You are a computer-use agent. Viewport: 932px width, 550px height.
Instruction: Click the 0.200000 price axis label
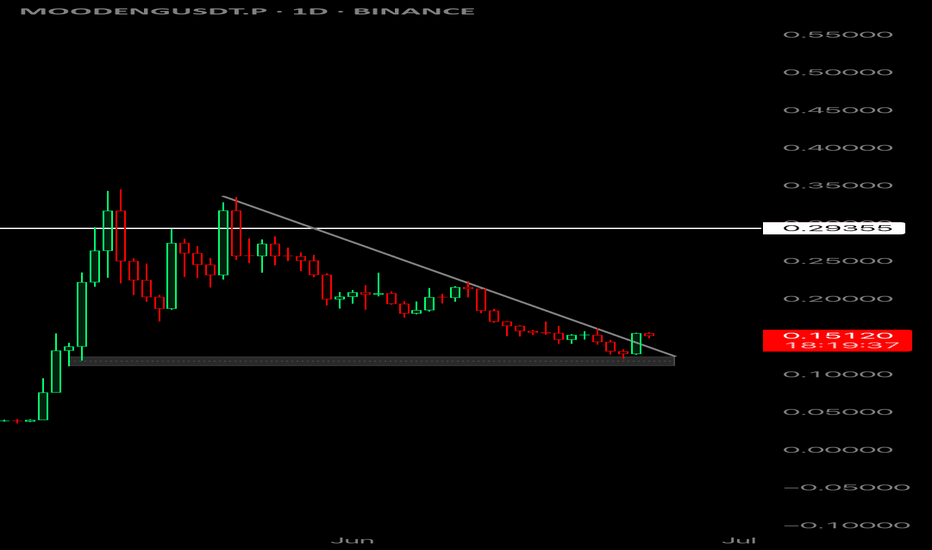click(837, 299)
